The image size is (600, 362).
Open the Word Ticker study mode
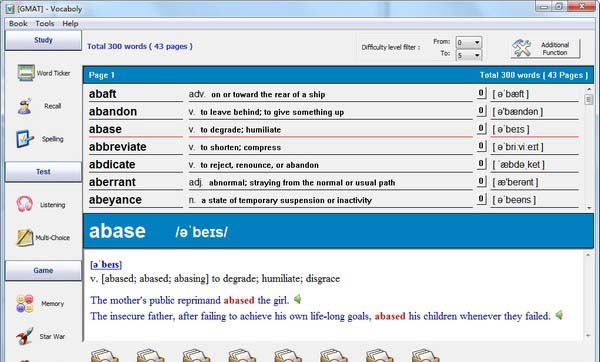tap(26, 73)
